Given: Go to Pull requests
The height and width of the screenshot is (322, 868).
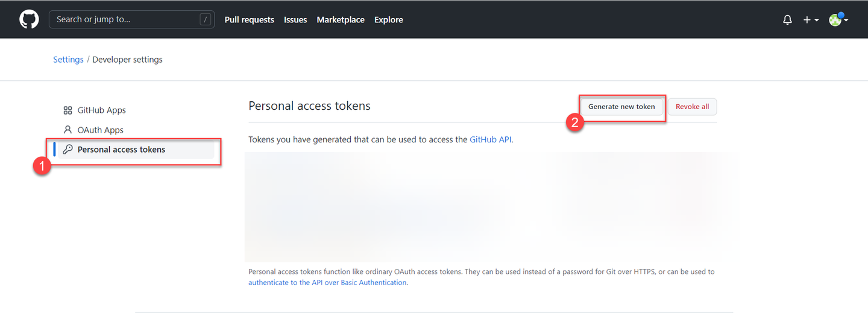Looking at the screenshot, I should point(250,20).
